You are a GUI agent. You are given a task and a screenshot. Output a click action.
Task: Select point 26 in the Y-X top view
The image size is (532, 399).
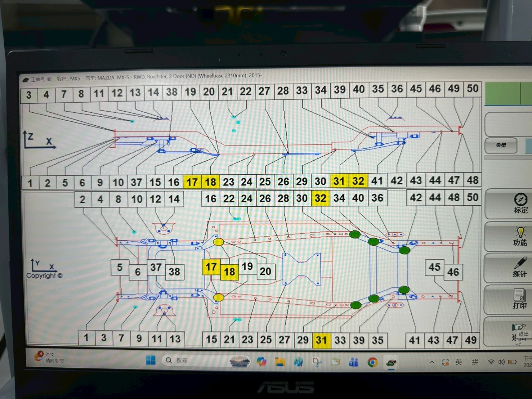click(265, 198)
